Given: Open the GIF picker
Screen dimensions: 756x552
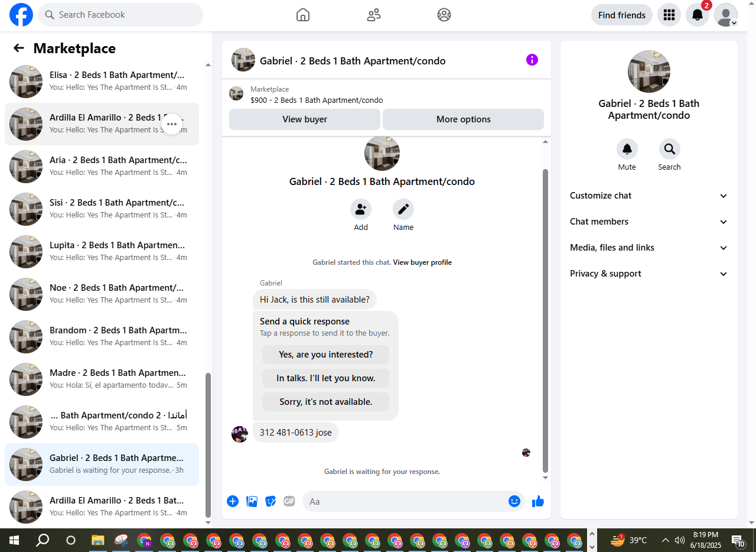Looking at the screenshot, I should (x=289, y=501).
